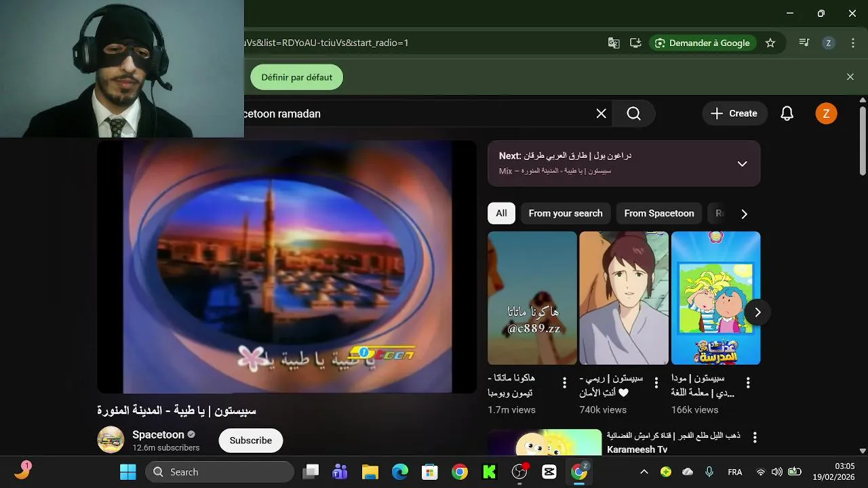The width and height of the screenshot is (868, 488).
Task: Click the YouTube search magnifier button
Action: click(633, 114)
